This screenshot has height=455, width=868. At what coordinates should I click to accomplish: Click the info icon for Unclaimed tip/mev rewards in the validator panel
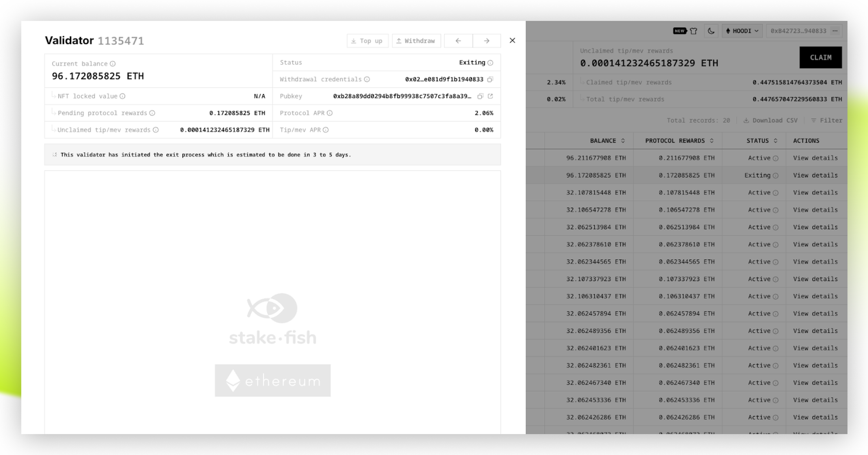156,130
